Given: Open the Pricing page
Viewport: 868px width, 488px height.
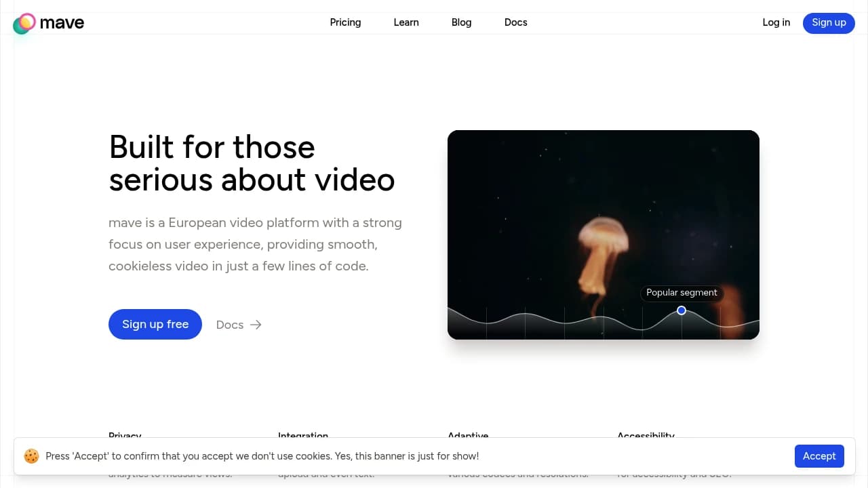Looking at the screenshot, I should 345,22.
